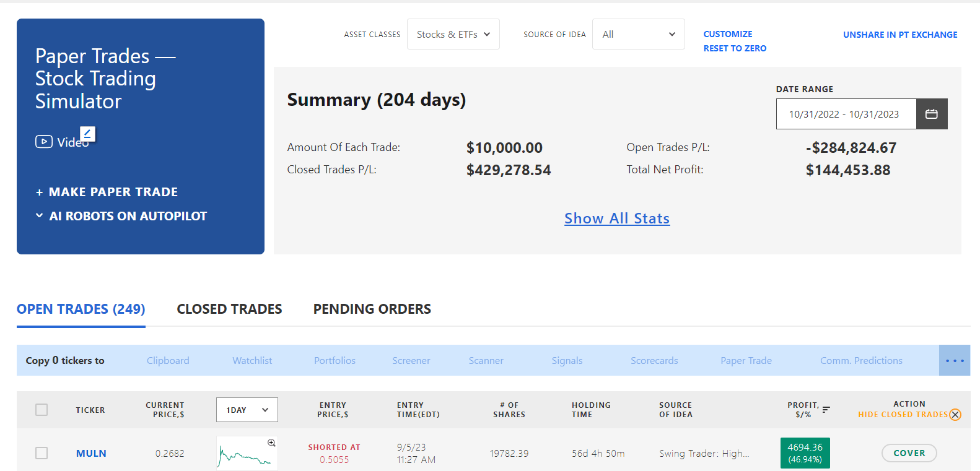Click the Closed Trades P/L value $429,278.54
Viewport: 980px width, 471px height.
pyautogui.click(x=509, y=170)
